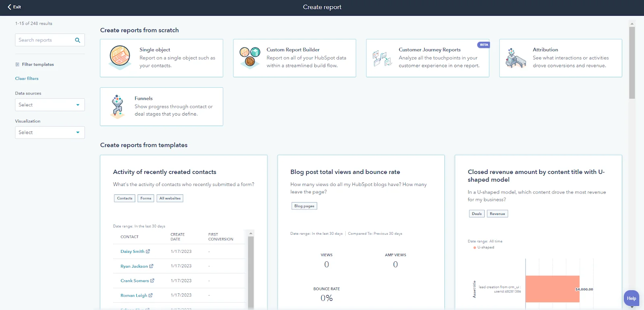Screen dimensions: 644x310
Task: Click the AMP VIEWS value
Action: [395, 265]
